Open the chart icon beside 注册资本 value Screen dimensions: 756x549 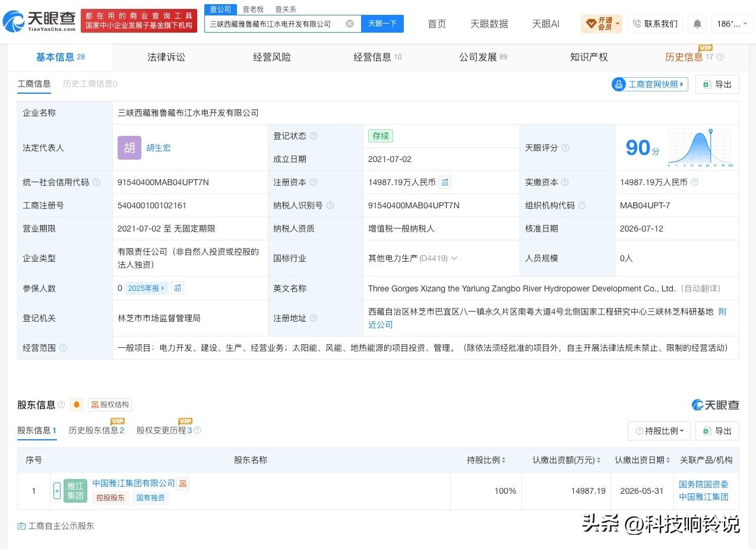point(445,182)
